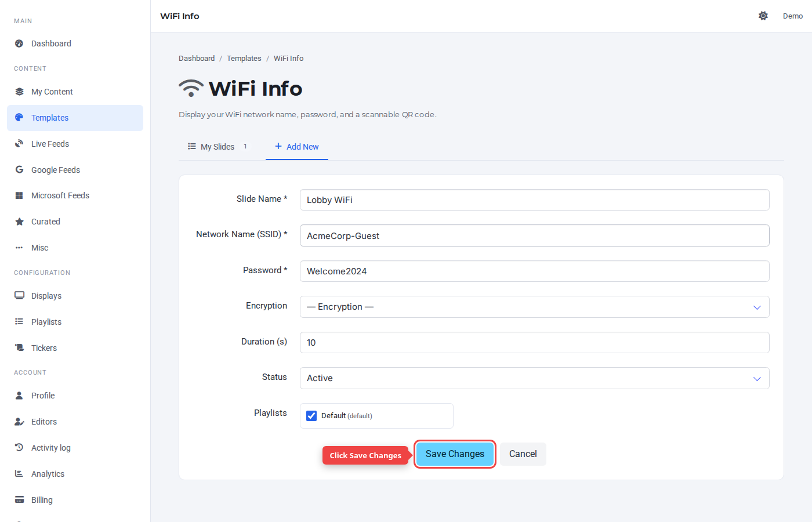This screenshot has width=812, height=522.
Task: Open My Content in the sidebar
Action: point(75,92)
